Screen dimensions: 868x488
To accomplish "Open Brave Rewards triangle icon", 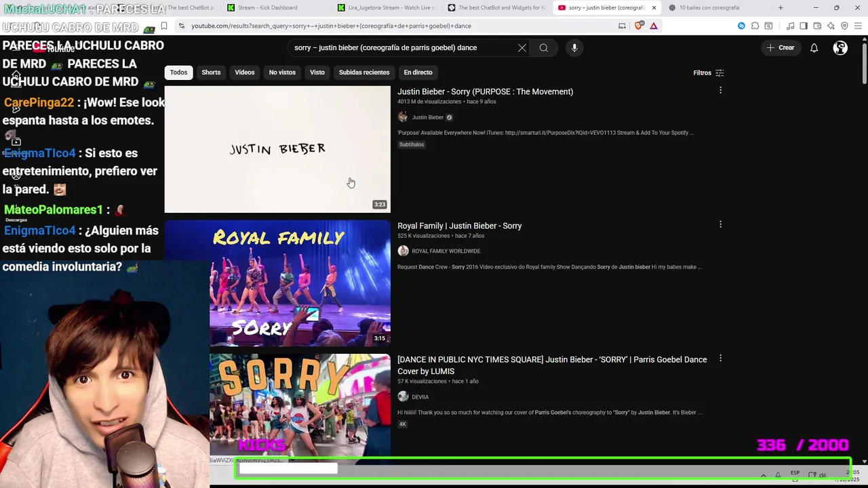I will point(654,26).
